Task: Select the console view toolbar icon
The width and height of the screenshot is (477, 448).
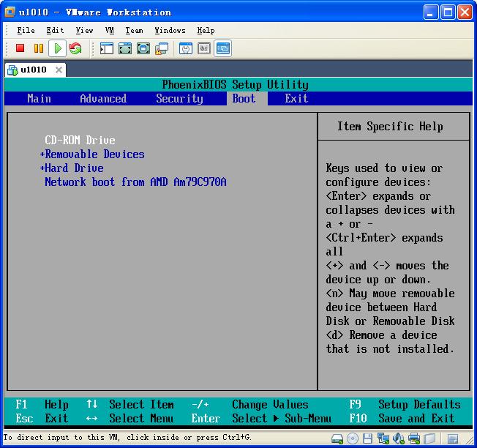Action: point(223,48)
